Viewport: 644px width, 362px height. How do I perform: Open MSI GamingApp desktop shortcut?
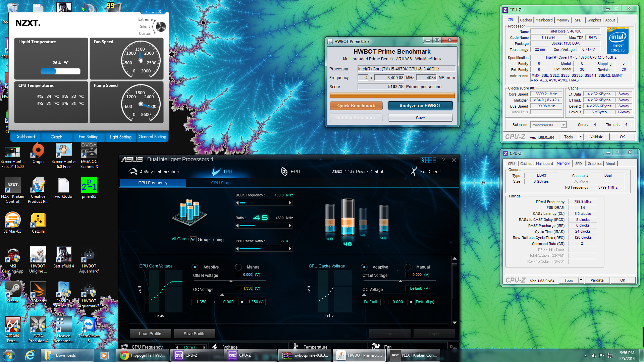(12, 260)
